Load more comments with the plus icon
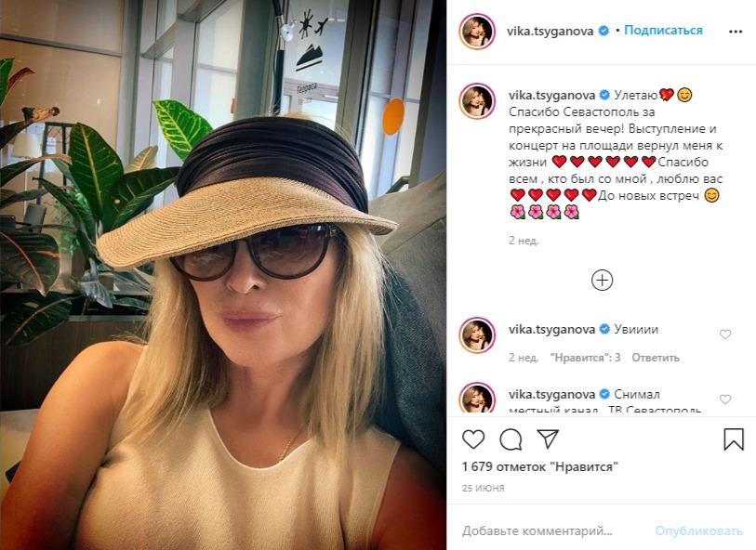The image size is (756, 550). (602, 281)
